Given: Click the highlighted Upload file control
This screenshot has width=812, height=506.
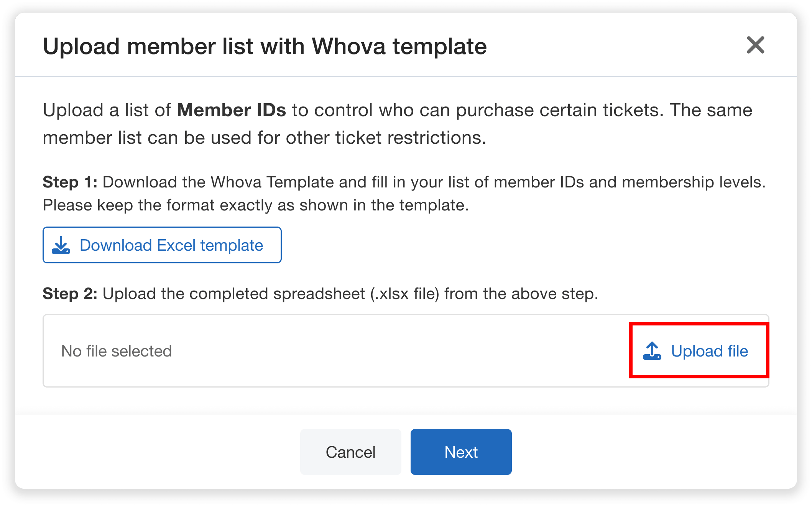Looking at the screenshot, I should 698,351.
